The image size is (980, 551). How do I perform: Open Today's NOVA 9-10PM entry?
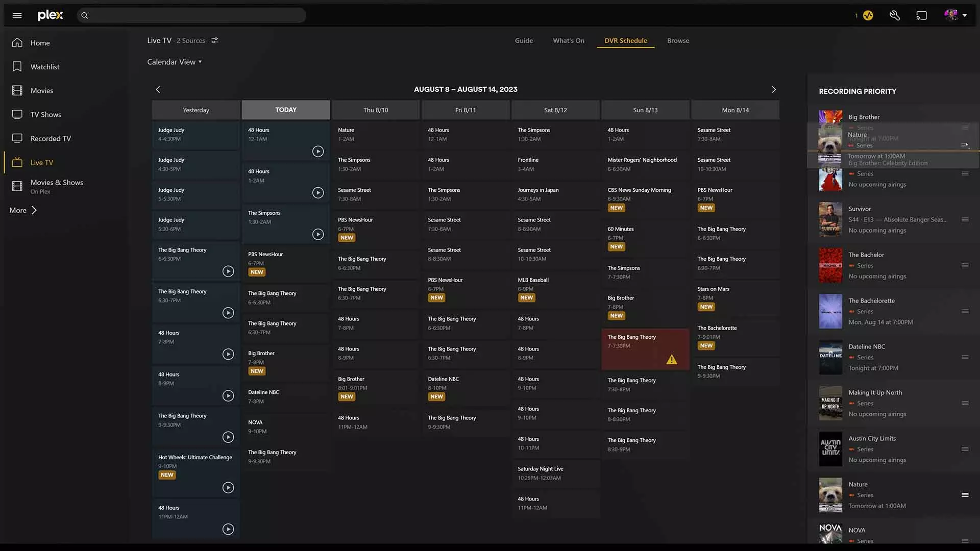point(286,427)
